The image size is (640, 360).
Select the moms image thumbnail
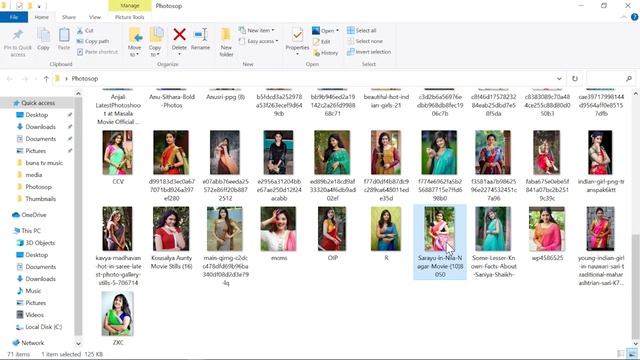(x=278, y=229)
